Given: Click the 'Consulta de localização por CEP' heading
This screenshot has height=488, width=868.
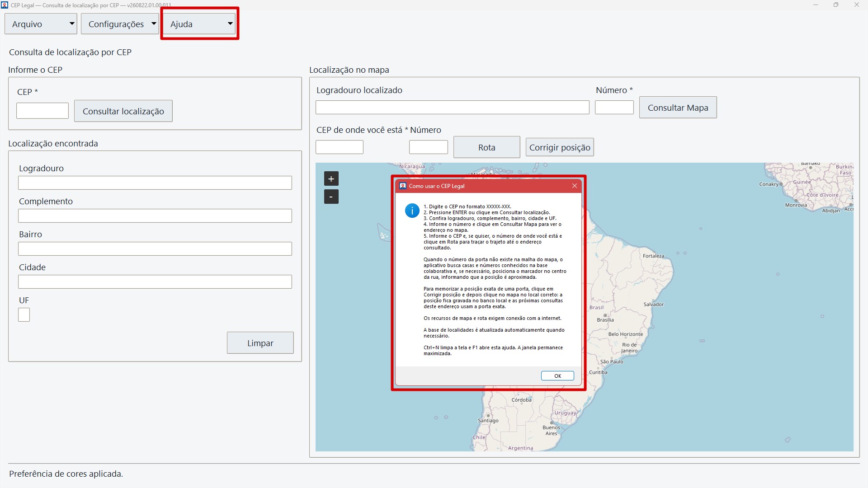Looking at the screenshot, I should (70, 52).
